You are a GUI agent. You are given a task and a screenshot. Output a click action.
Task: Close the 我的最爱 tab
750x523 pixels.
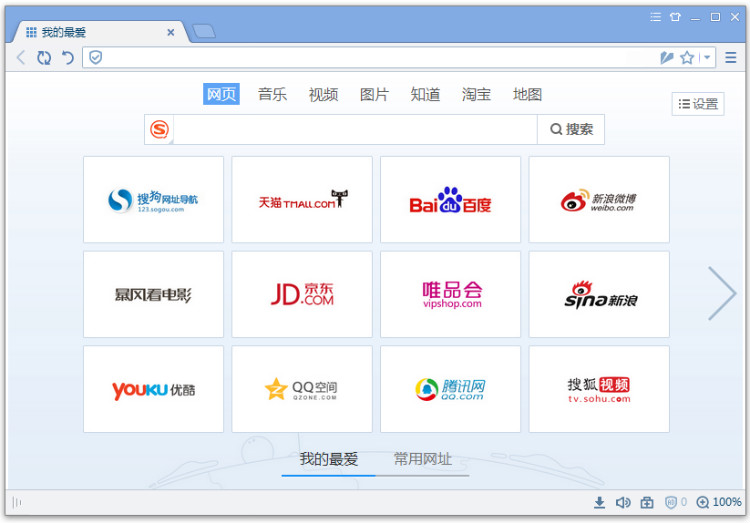171,33
